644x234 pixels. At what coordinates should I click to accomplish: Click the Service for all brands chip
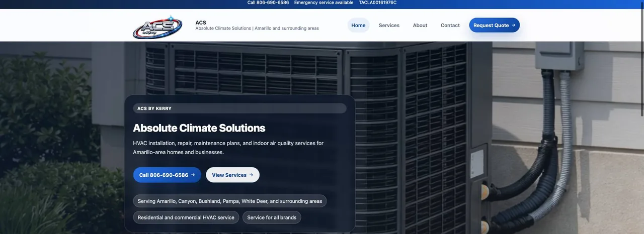[272, 217]
